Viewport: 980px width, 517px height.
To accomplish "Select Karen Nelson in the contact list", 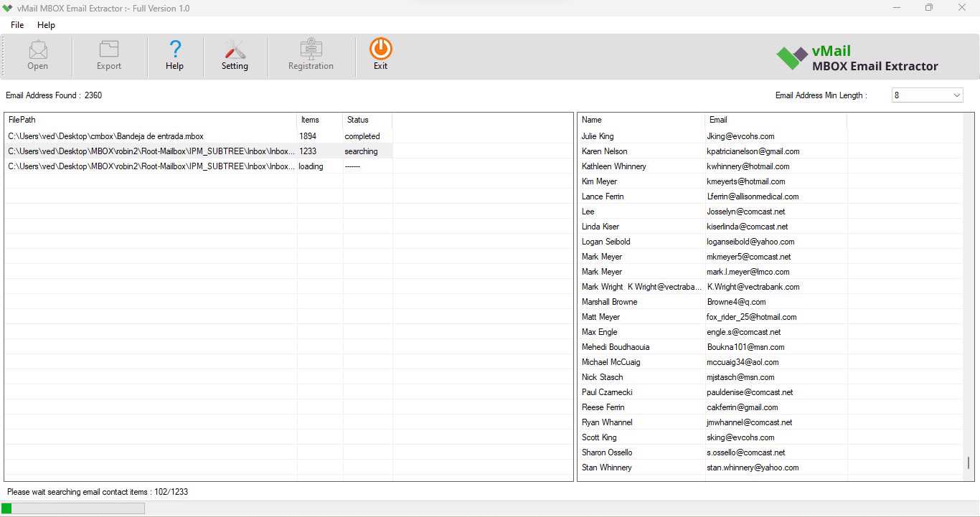I will coord(604,151).
